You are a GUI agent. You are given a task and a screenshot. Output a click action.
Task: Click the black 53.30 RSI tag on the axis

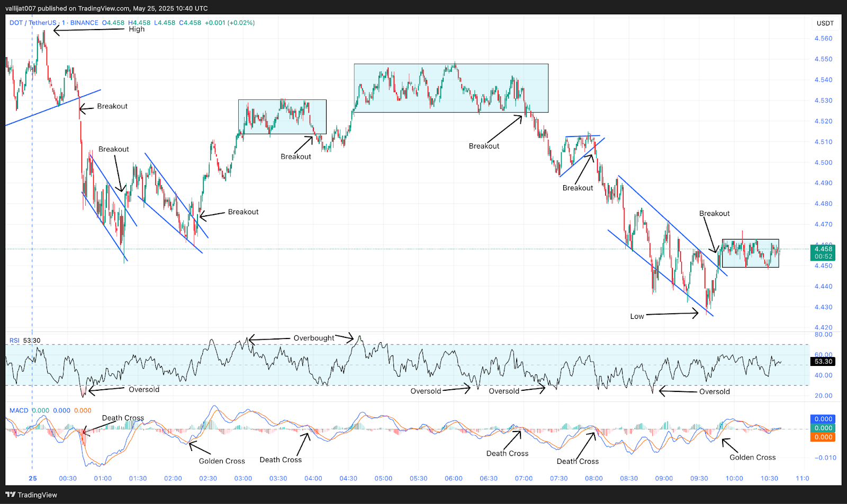point(823,362)
